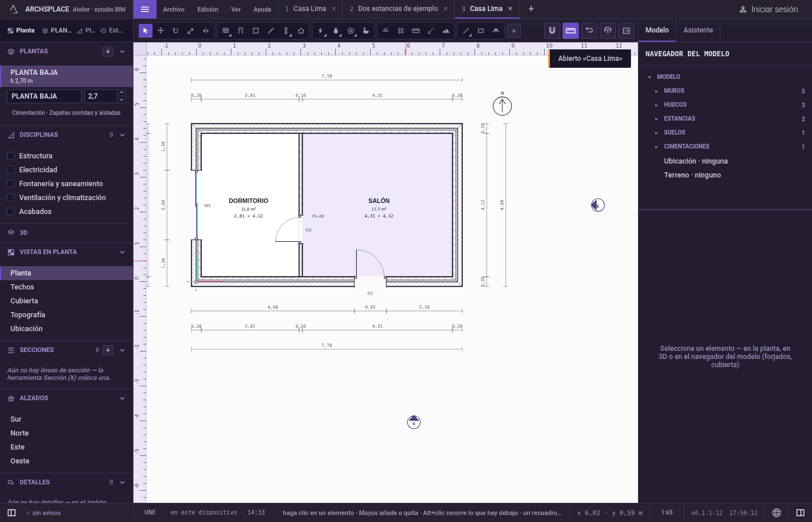Open the Archivo menu

coord(173,9)
